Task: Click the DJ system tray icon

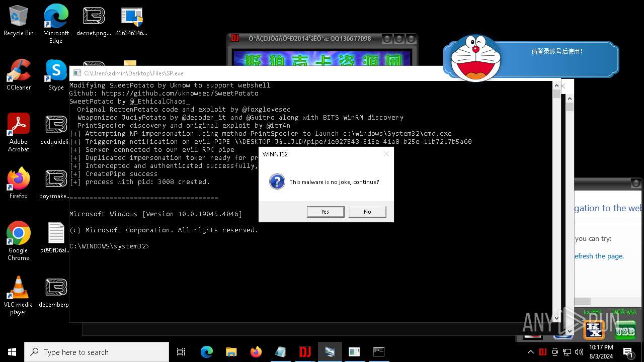Action: click(543, 352)
